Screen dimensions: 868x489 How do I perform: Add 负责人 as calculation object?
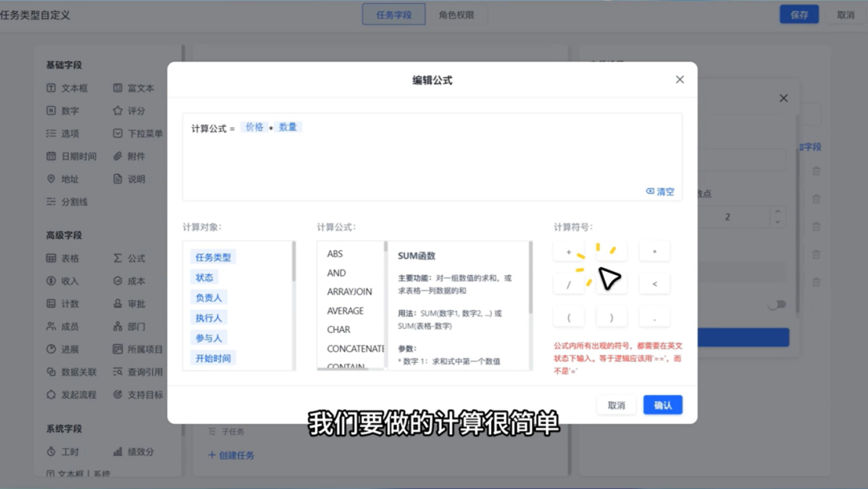pyautogui.click(x=209, y=298)
